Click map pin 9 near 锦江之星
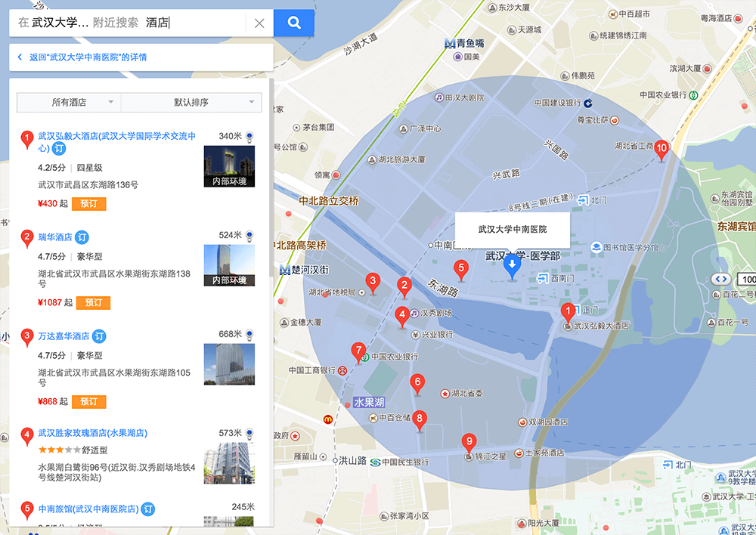 [469, 443]
